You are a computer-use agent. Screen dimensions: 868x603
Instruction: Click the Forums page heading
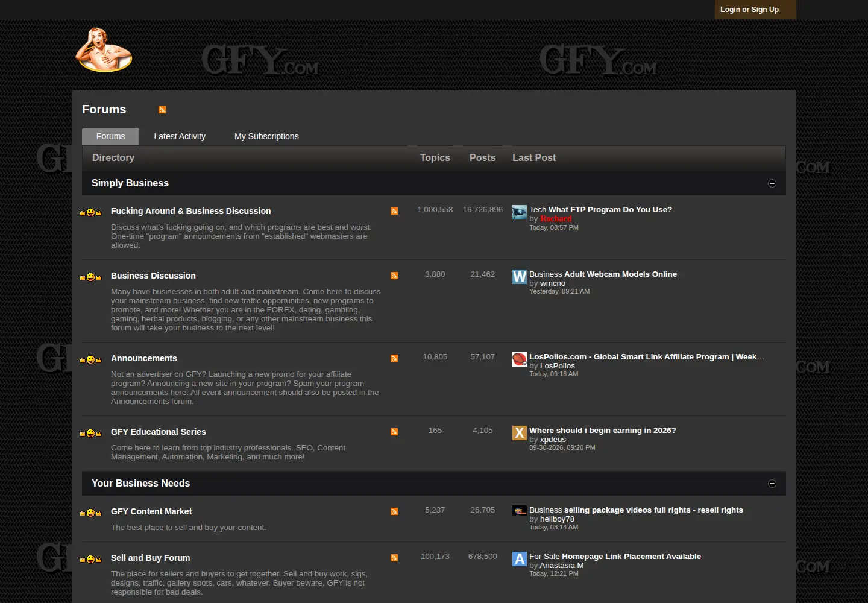(x=104, y=110)
